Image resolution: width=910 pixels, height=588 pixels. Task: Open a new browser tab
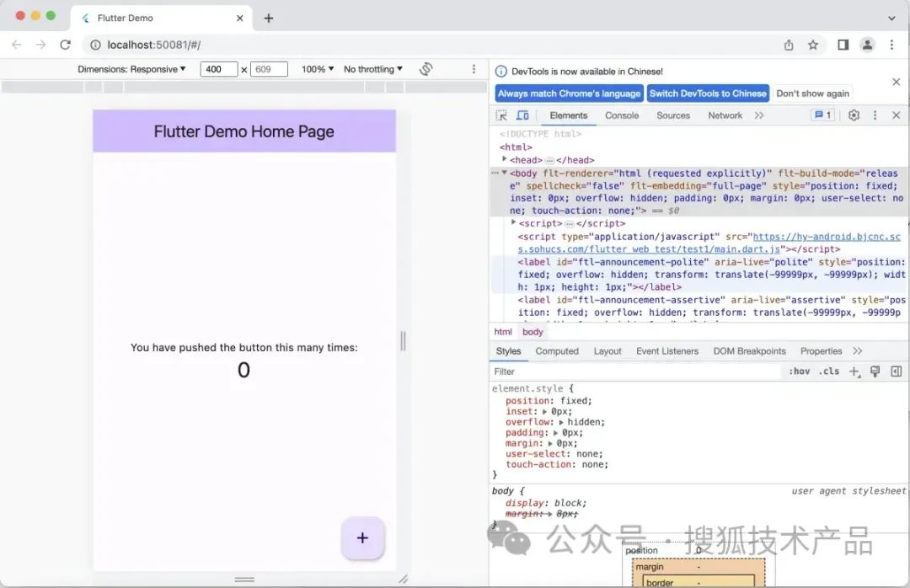click(268, 18)
